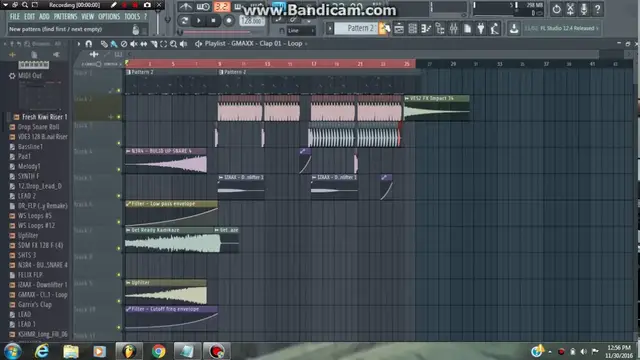Image resolution: width=640 pixels, height=360 pixels.
Task: Select the Get Ready Kamikaze audio clip
Action: (x=172, y=240)
